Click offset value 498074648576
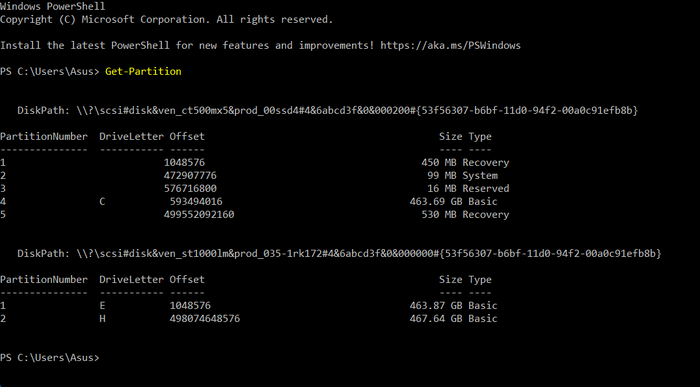This screenshot has width=700, height=387. 204,319
